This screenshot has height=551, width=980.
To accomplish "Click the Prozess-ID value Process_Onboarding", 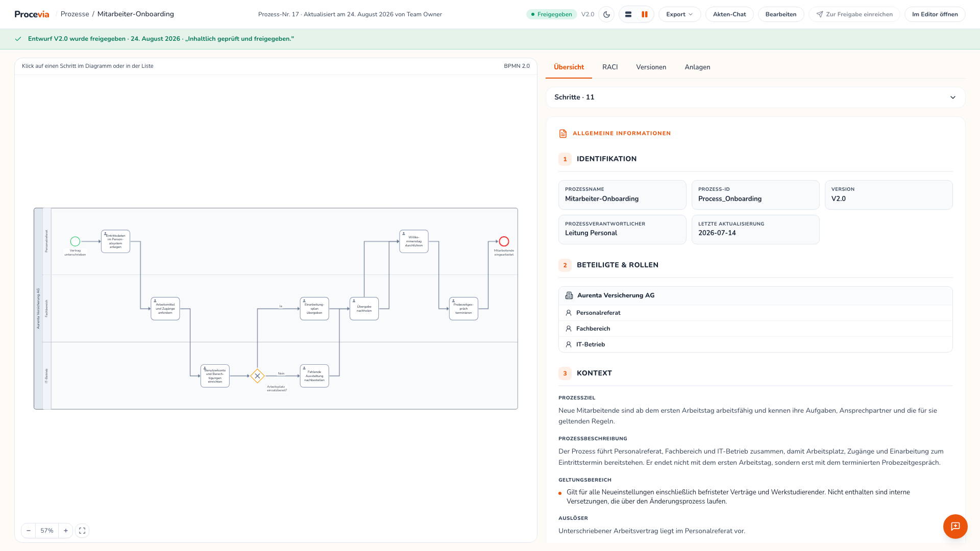I will (730, 199).
